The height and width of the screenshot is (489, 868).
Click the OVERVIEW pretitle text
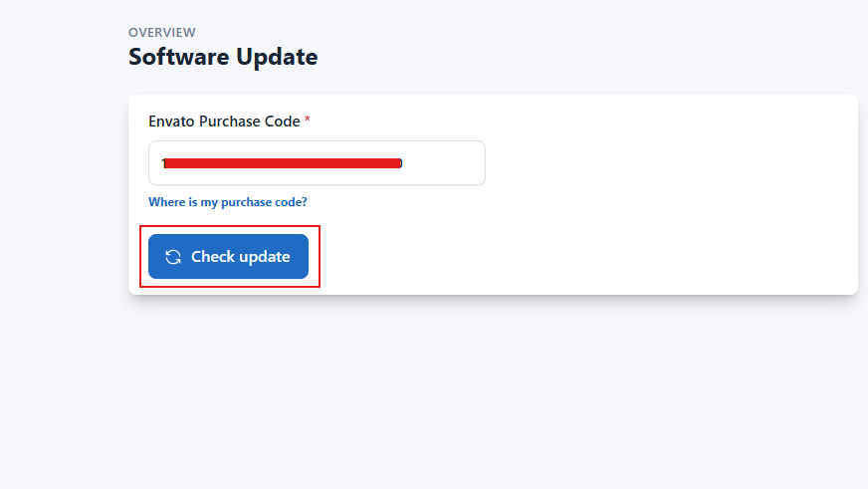(162, 33)
